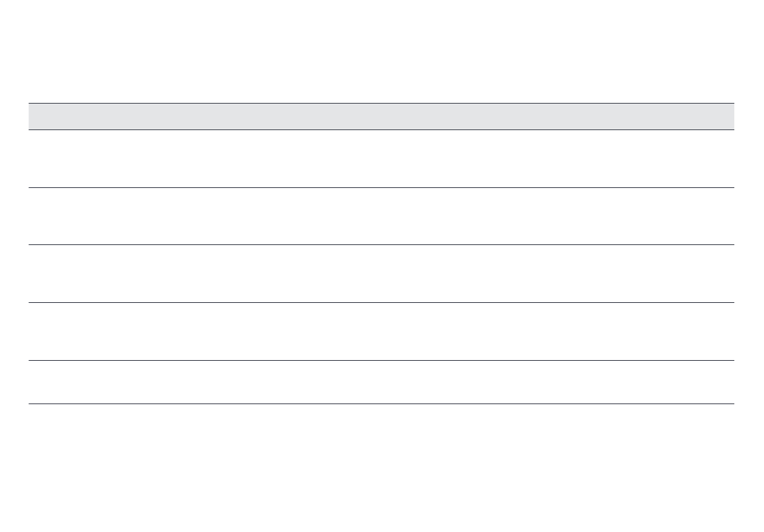Click right end of last blank row
Image resolution: width=764 pixels, height=532 pixels.
click(x=729, y=382)
